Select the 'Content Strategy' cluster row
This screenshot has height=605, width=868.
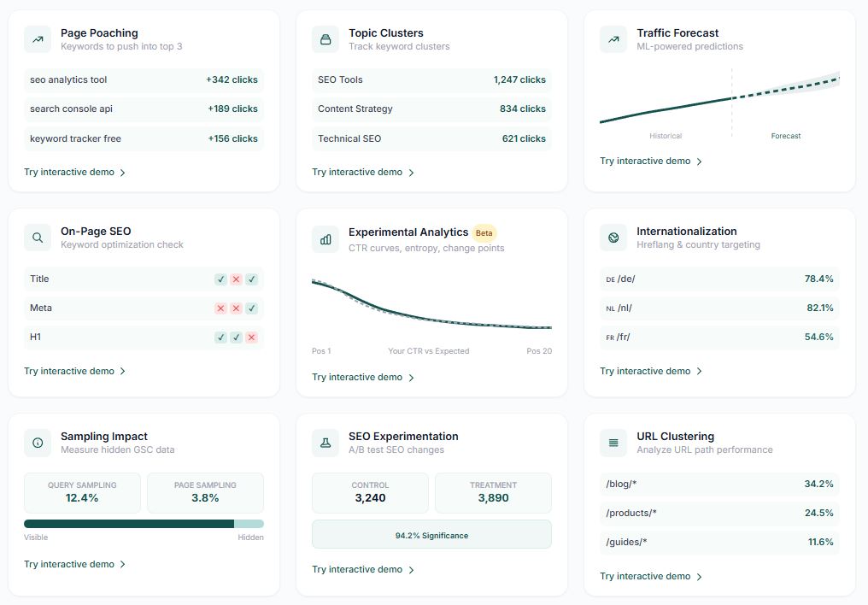(x=431, y=109)
